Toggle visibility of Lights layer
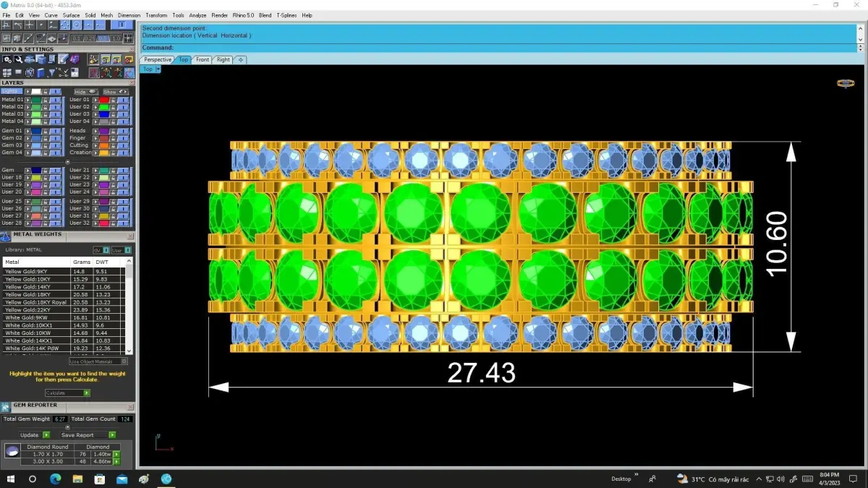 point(55,91)
